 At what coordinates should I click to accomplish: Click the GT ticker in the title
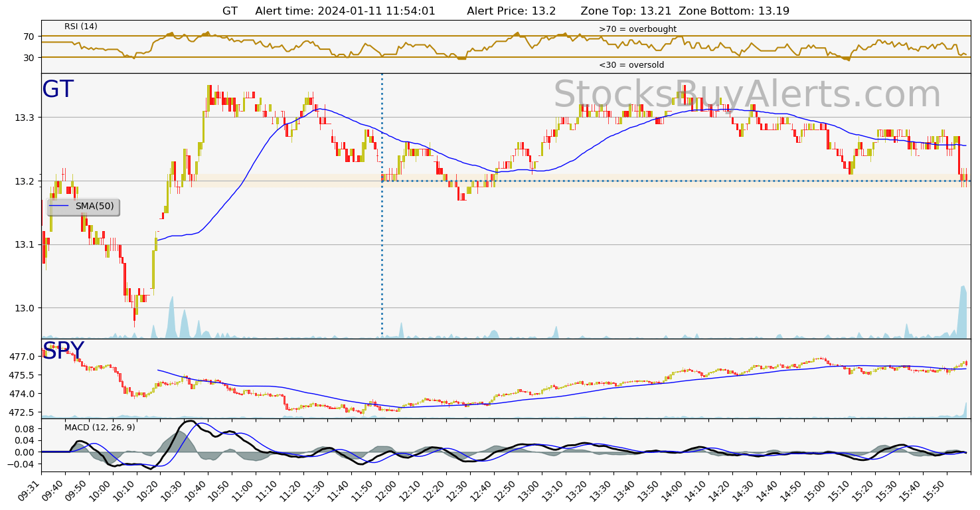tap(230, 11)
